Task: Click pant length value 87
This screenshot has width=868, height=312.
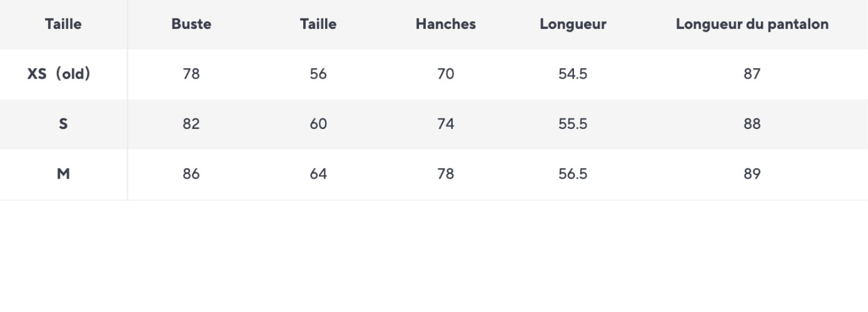Action: pos(752,74)
